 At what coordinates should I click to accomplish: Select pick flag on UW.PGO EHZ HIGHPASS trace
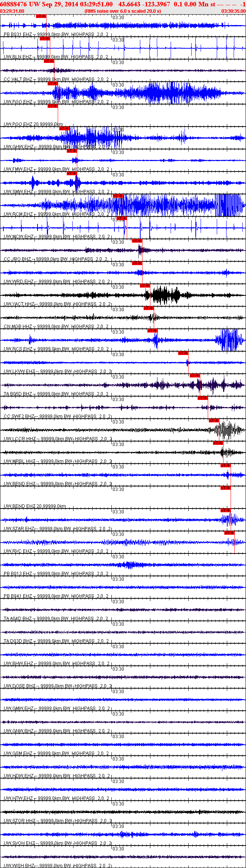click(52, 84)
